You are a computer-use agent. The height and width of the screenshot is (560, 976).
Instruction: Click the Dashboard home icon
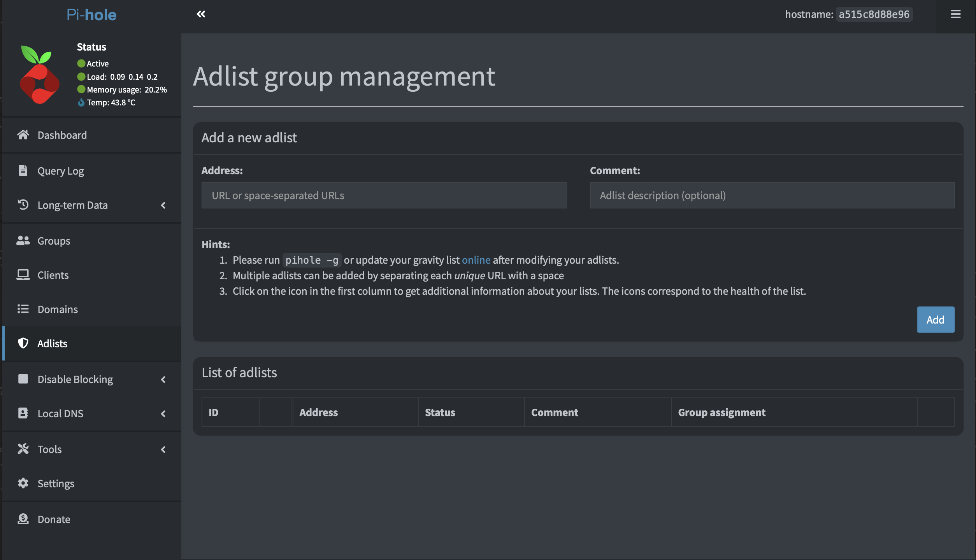(23, 135)
